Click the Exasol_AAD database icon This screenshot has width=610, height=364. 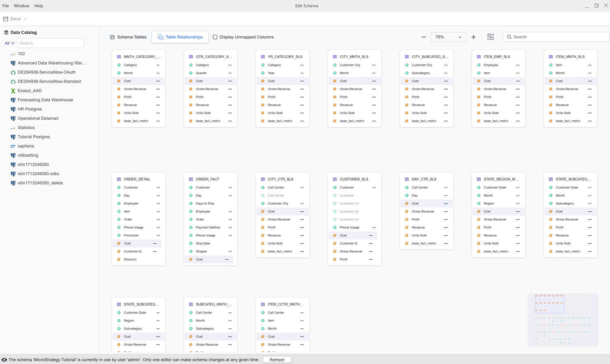(13, 91)
